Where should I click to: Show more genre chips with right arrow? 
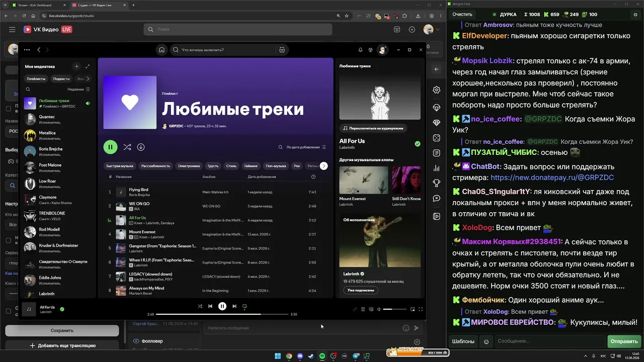click(324, 166)
